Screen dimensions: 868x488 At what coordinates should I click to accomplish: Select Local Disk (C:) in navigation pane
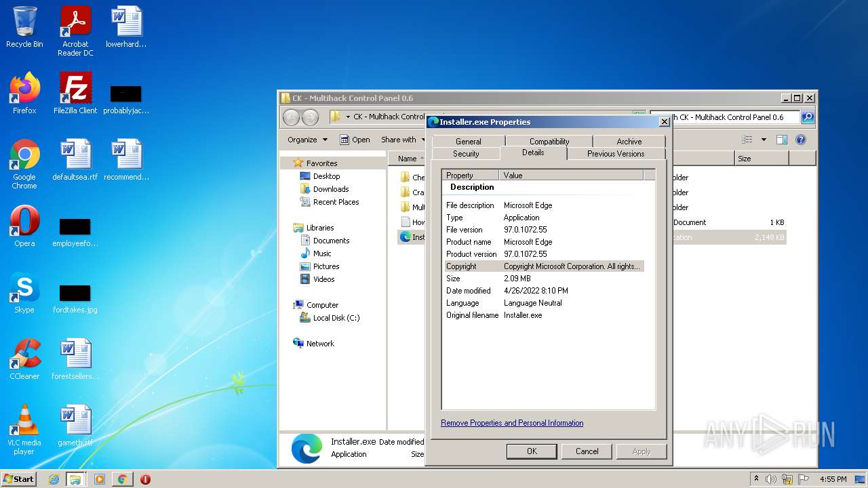click(x=336, y=318)
